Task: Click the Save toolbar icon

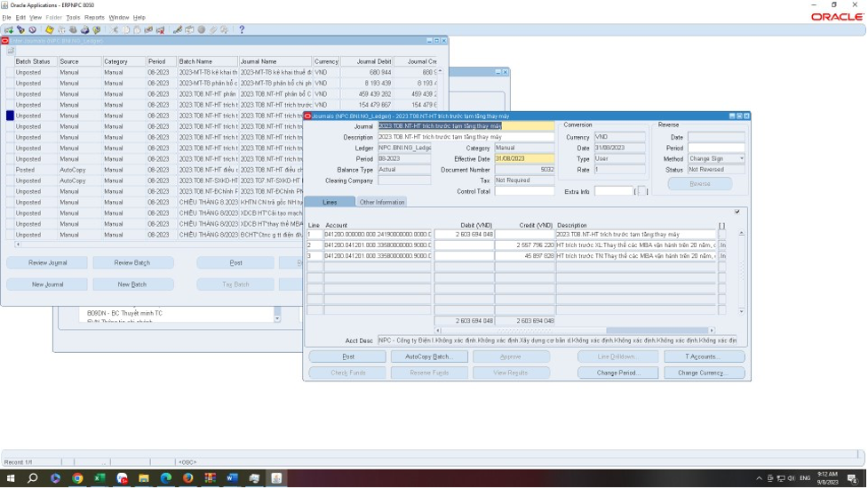Action: point(50,30)
